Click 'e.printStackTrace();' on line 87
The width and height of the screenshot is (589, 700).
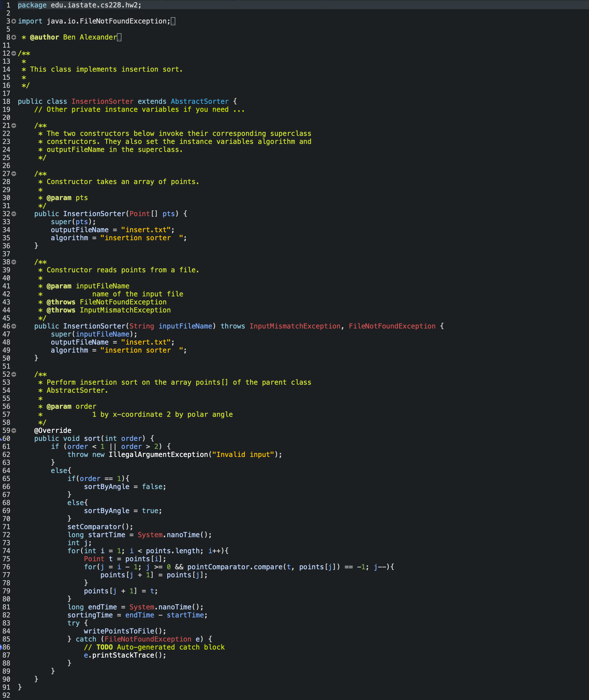[125, 655]
